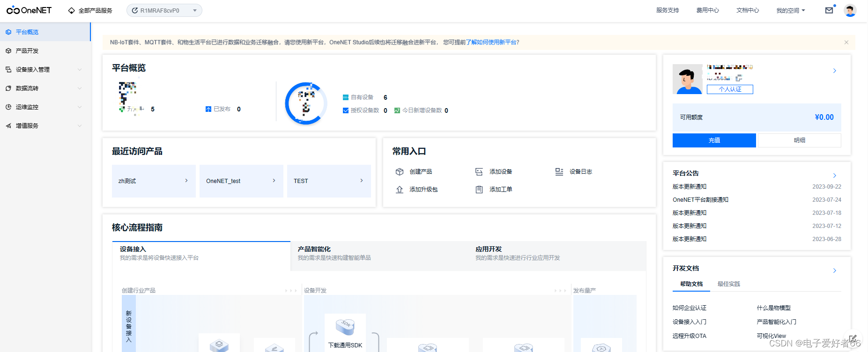The width and height of the screenshot is (868, 352).
Task: Expand 设备接入管理 sidebar section
Action: pos(80,69)
